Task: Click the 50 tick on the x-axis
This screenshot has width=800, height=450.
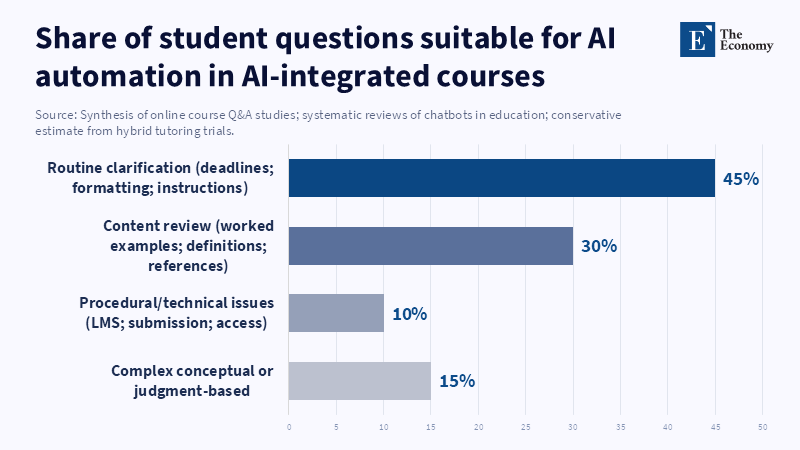Action: tap(763, 428)
